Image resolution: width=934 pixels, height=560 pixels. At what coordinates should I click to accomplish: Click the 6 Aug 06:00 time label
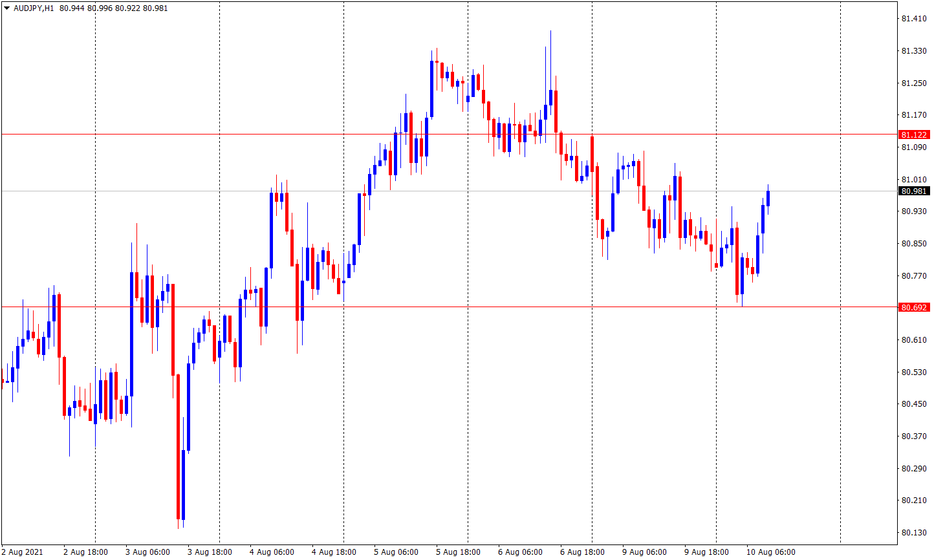coord(520,552)
